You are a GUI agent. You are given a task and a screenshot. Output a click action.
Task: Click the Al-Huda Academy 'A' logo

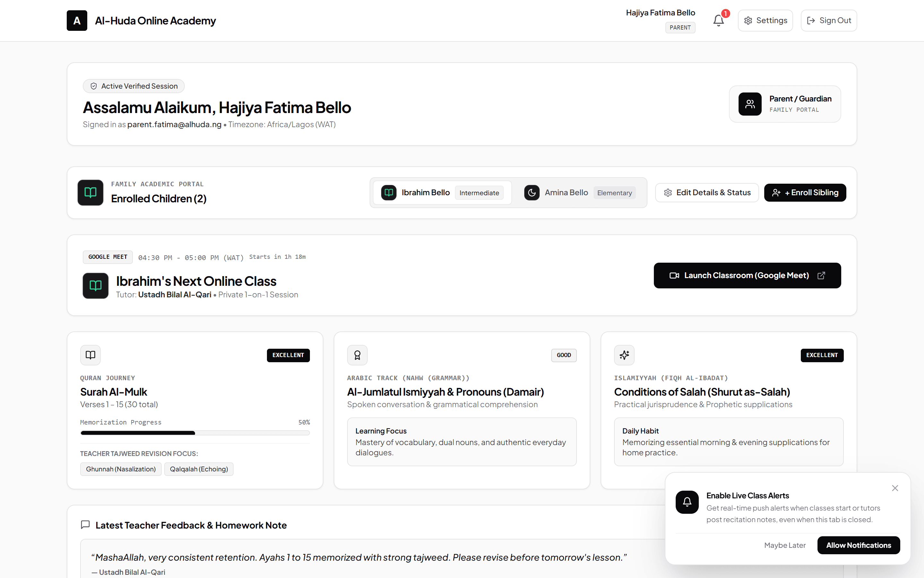(77, 21)
